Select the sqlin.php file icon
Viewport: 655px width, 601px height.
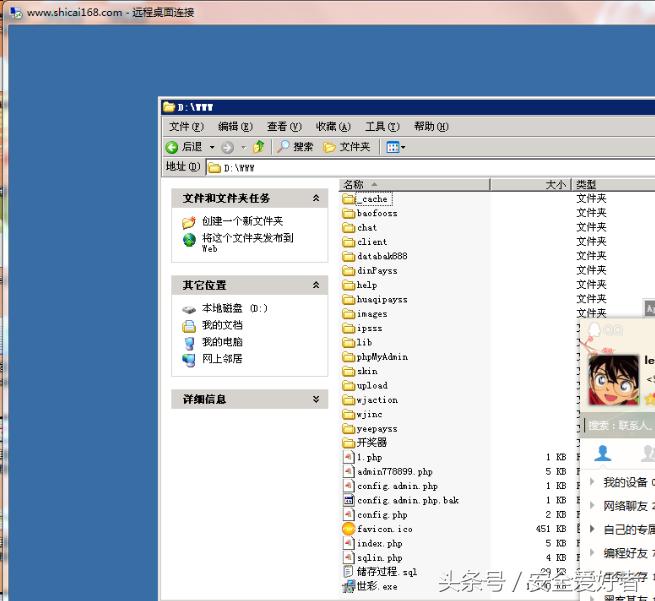click(348, 558)
